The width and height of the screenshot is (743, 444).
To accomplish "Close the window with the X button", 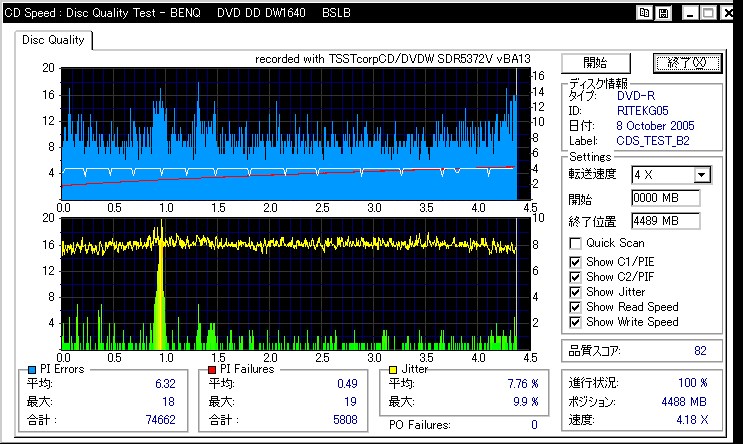I will pos(727,13).
